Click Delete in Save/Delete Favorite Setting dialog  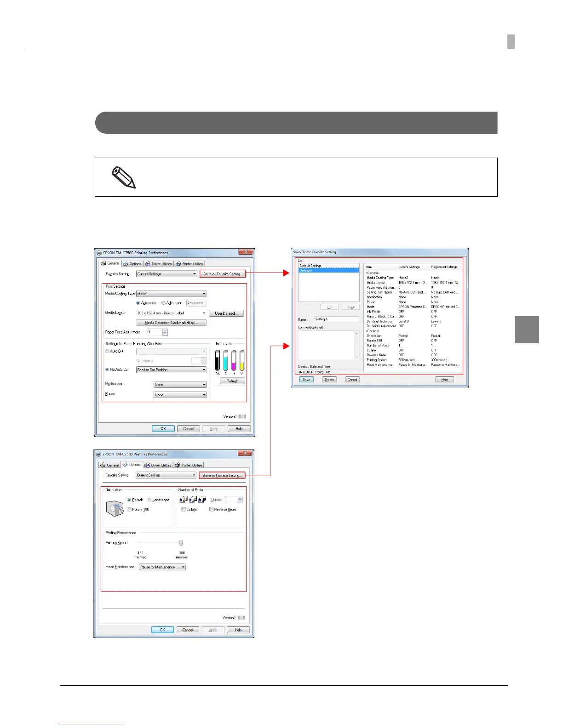point(329,380)
